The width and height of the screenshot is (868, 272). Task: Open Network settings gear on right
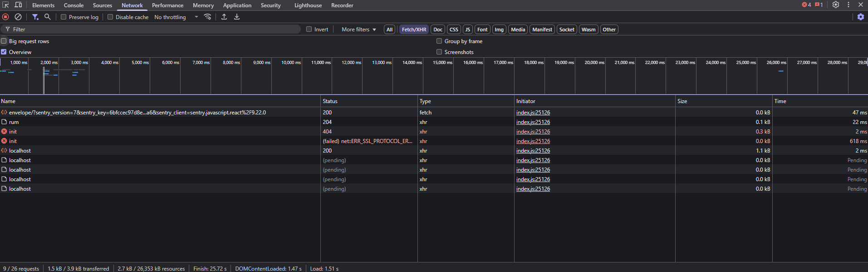point(861,17)
